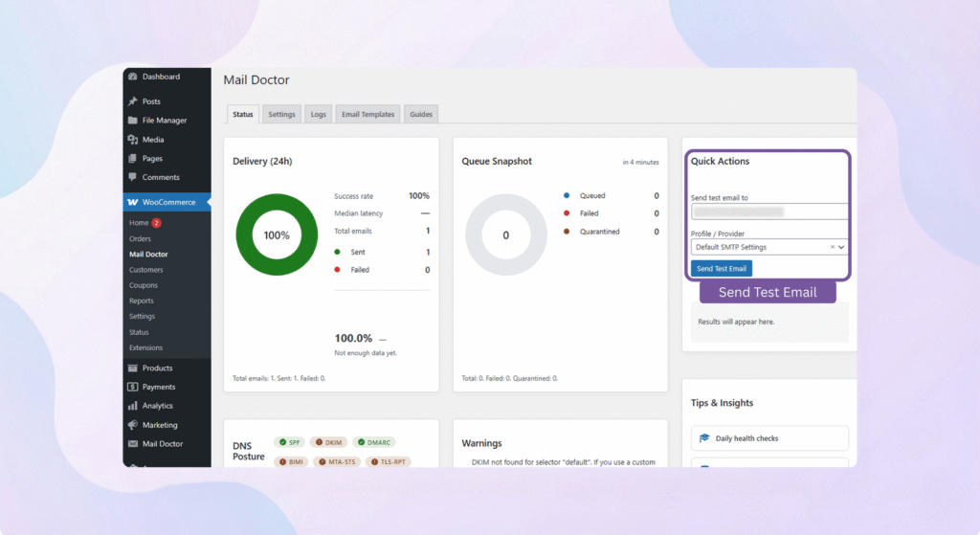Click the Dashboard icon in sidebar
This screenshot has width=980, height=535.
point(133,77)
